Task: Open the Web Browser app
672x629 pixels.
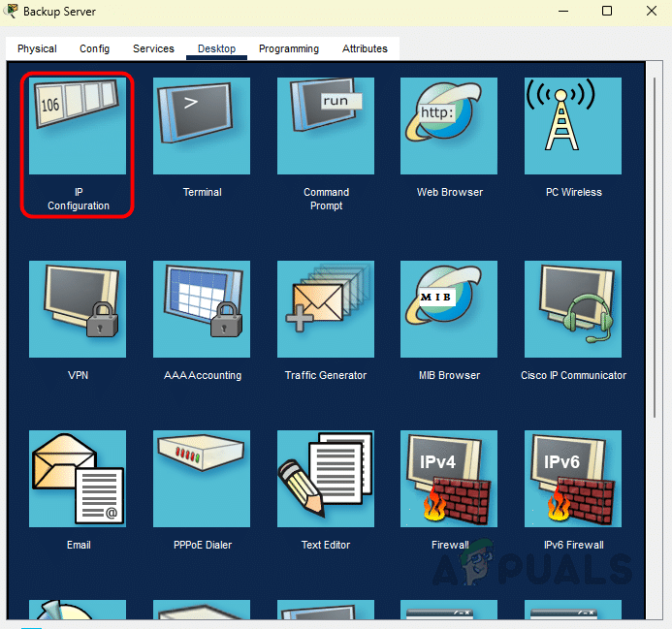Action: click(x=449, y=126)
